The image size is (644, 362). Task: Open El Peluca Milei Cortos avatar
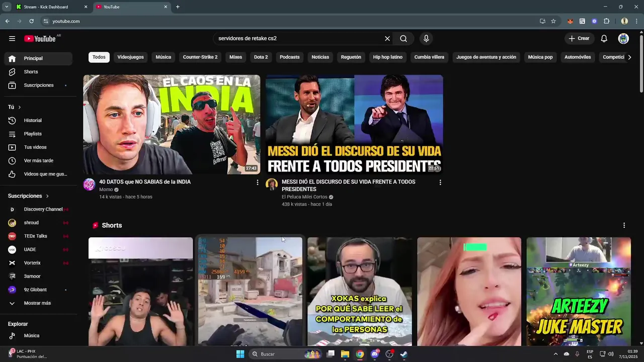[x=272, y=184]
